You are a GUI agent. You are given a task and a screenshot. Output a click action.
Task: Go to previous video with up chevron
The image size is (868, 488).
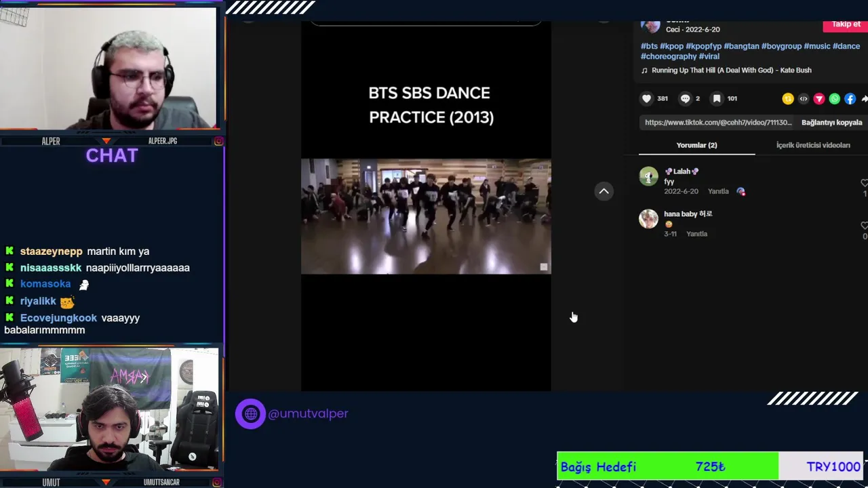pos(604,191)
